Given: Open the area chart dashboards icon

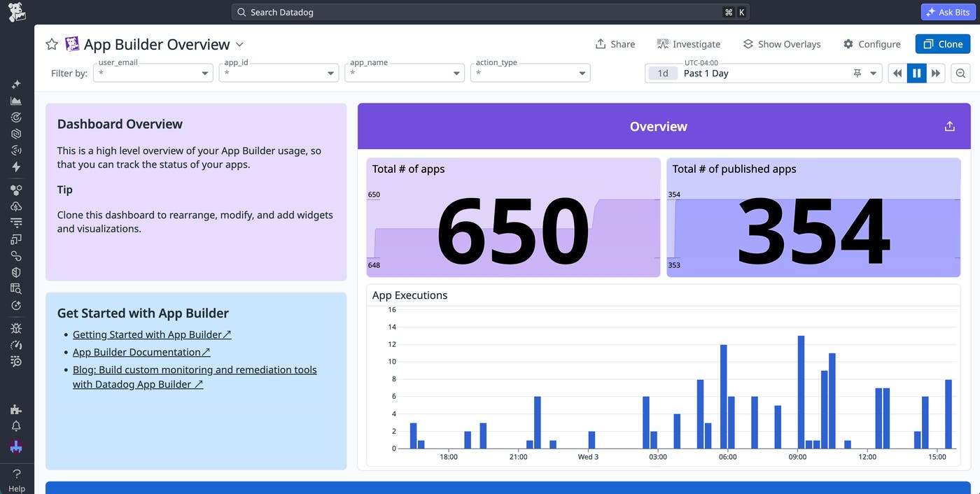Looking at the screenshot, I should tap(16, 101).
